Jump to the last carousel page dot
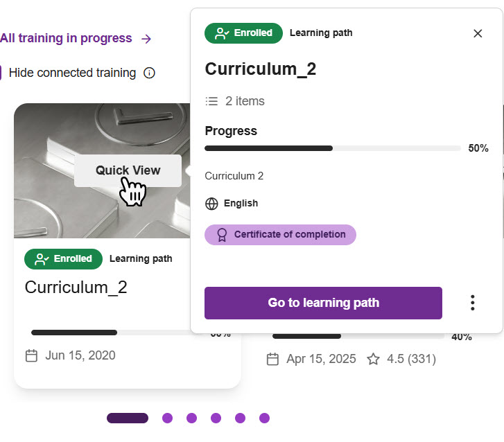504x442 pixels. [264, 418]
